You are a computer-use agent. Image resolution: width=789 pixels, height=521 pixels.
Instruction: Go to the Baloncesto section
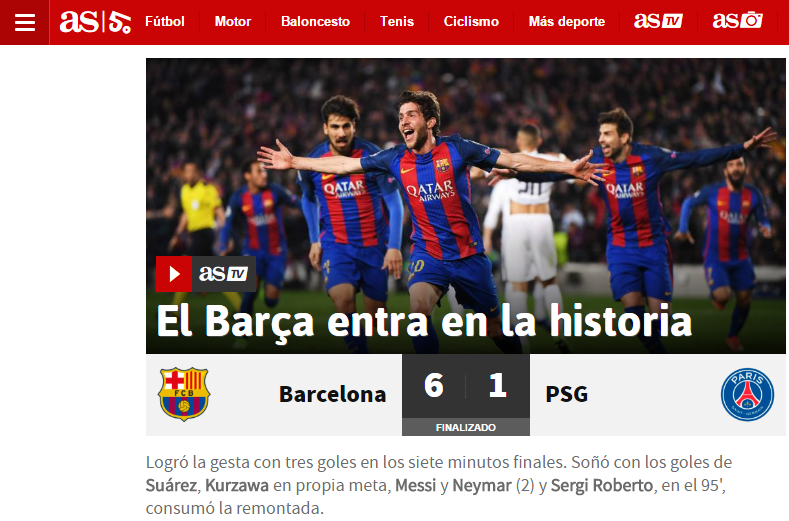tap(315, 22)
